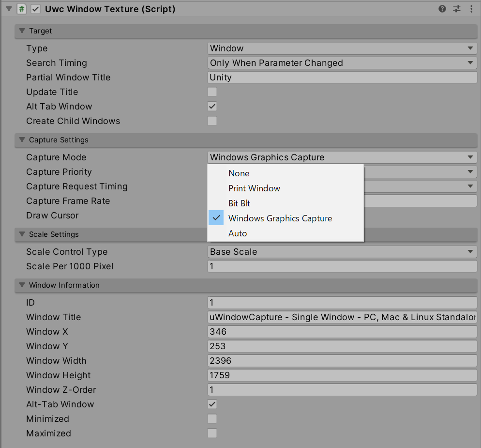This screenshot has width=481, height=448.
Task: Click the C# script icon in the header
Action: [21, 9]
